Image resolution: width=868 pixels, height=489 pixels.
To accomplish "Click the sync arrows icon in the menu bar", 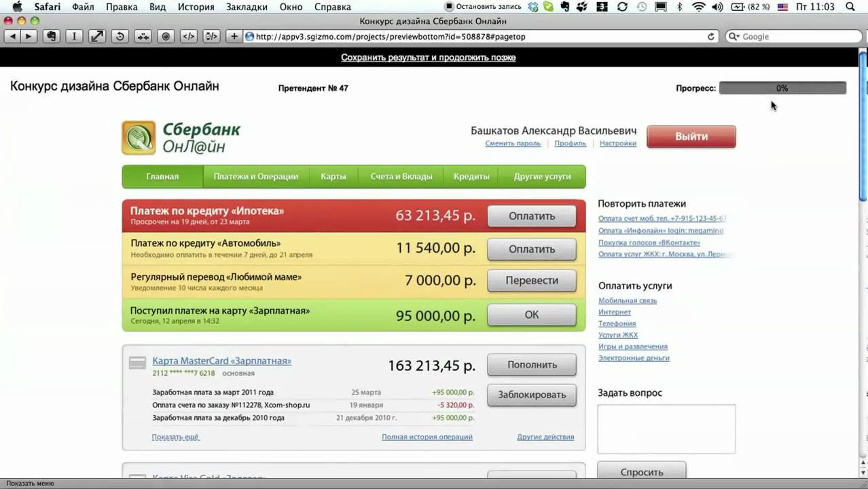I will tap(622, 7).
